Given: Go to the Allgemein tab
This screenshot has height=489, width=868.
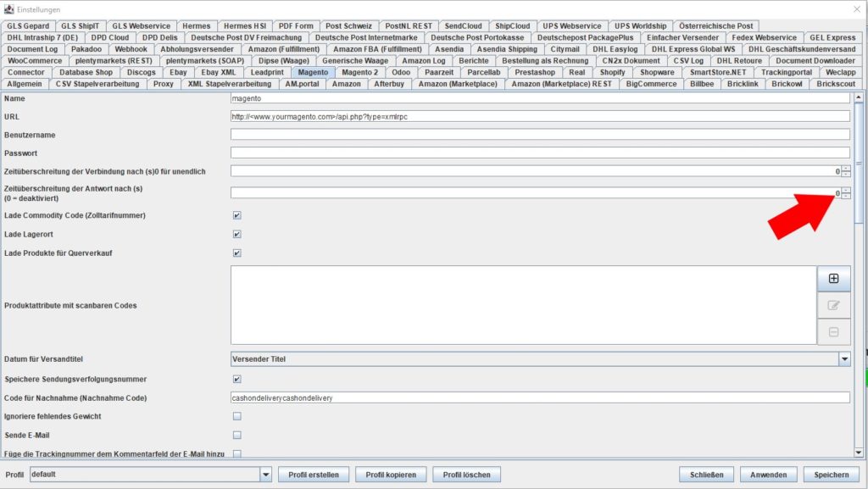Looking at the screenshot, I should [25, 84].
